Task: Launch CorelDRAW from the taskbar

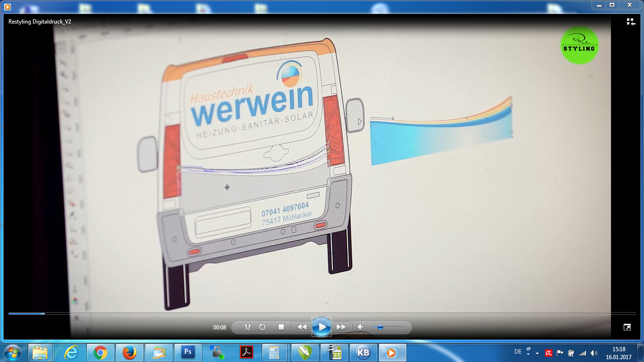Action: click(x=305, y=353)
